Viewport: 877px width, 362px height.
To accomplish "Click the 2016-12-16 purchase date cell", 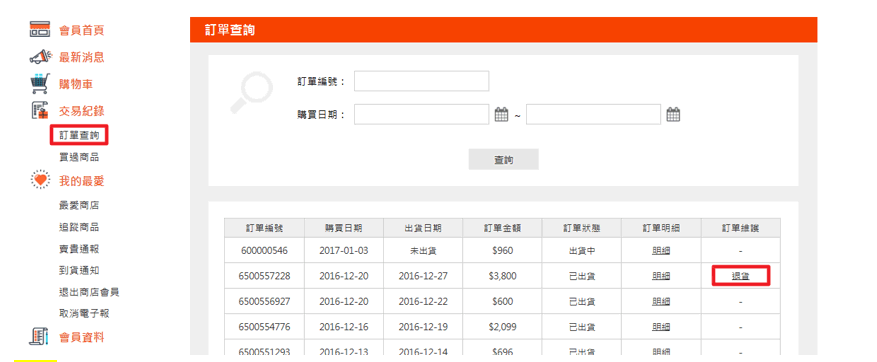I will click(344, 327).
